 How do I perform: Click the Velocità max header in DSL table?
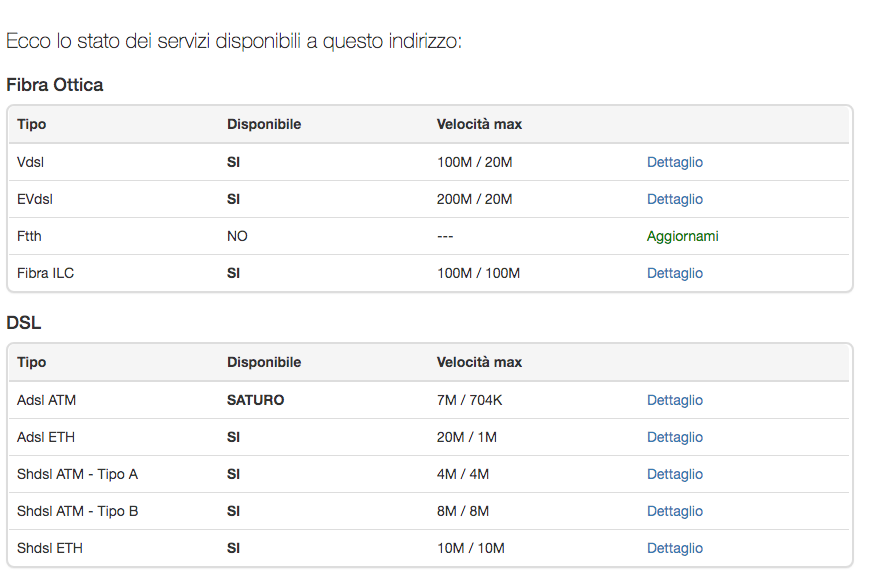(x=479, y=362)
